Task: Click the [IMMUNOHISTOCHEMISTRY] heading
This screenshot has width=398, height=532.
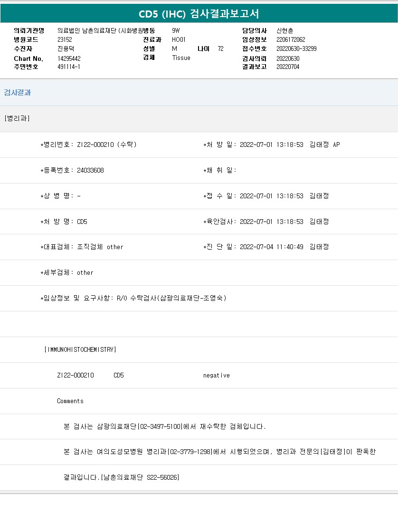Action: click(x=80, y=349)
